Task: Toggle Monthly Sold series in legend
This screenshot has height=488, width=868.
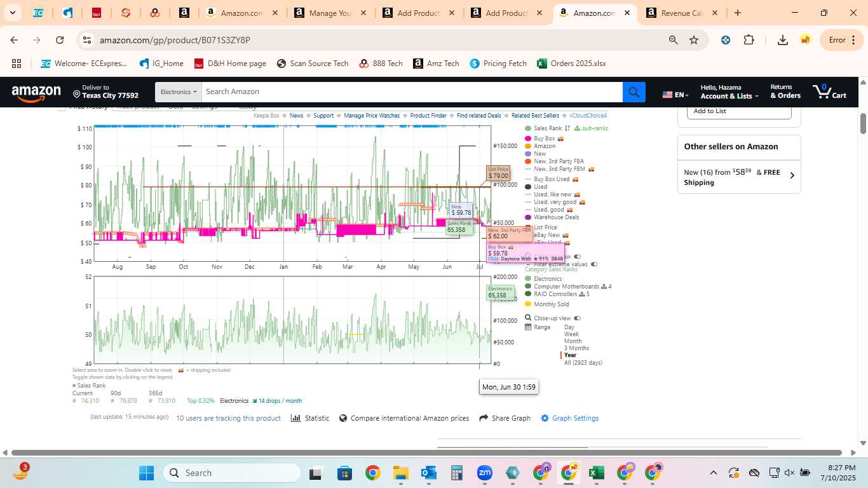Action: coord(546,304)
